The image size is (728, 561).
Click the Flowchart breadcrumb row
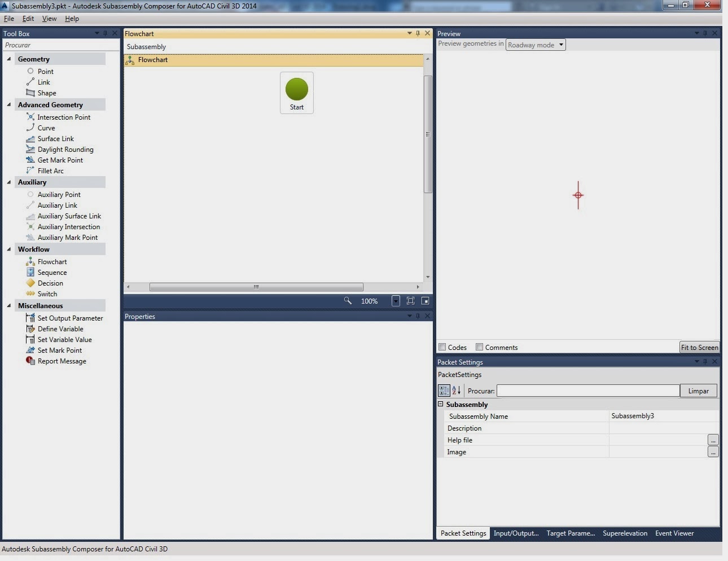coord(274,60)
